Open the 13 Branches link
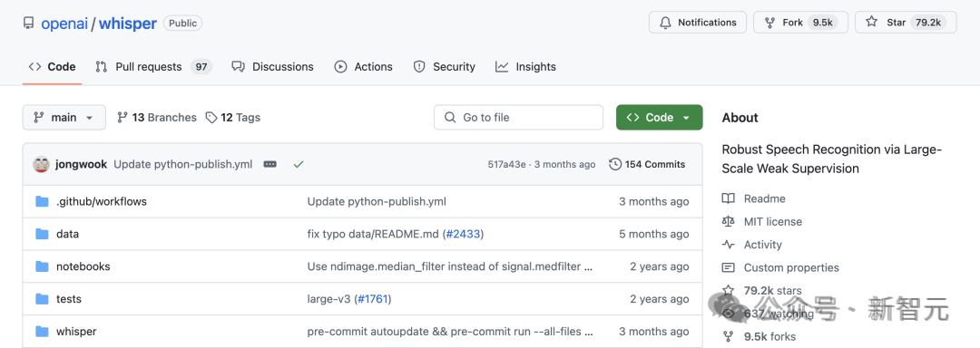 pos(157,117)
